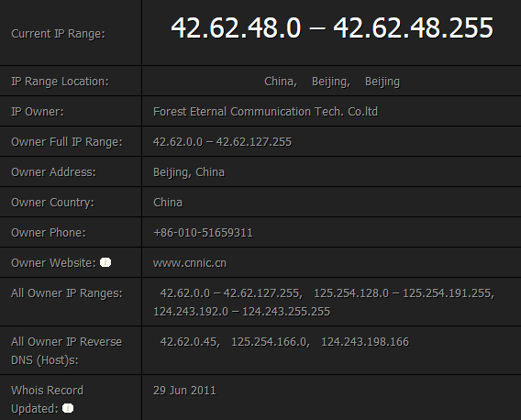Screen dimensions: 521x420
Task: Open range 124.243.192.0 – 124.243.255.255
Action: 241,312
